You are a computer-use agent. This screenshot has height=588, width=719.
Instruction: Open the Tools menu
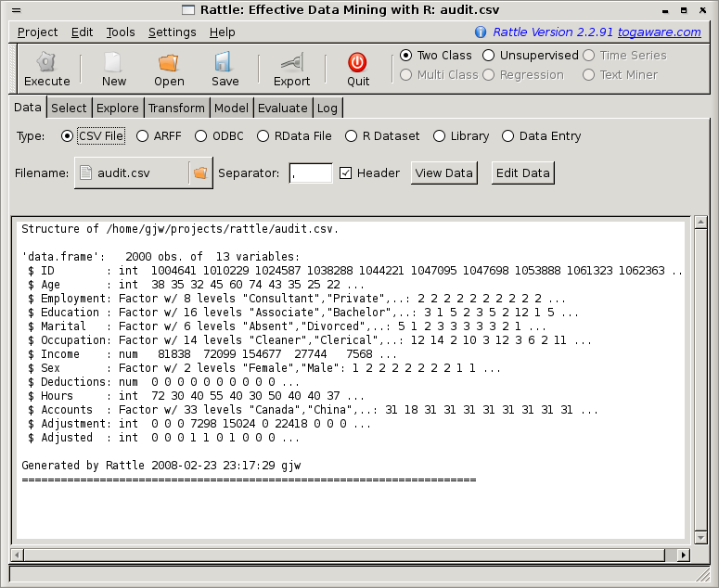[x=121, y=32]
